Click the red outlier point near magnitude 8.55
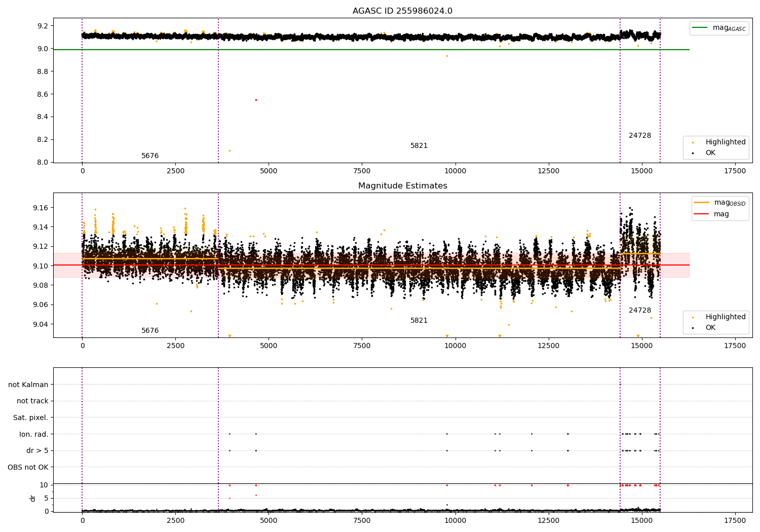The height and width of the screenshot is (532, 760). [256, 100]
